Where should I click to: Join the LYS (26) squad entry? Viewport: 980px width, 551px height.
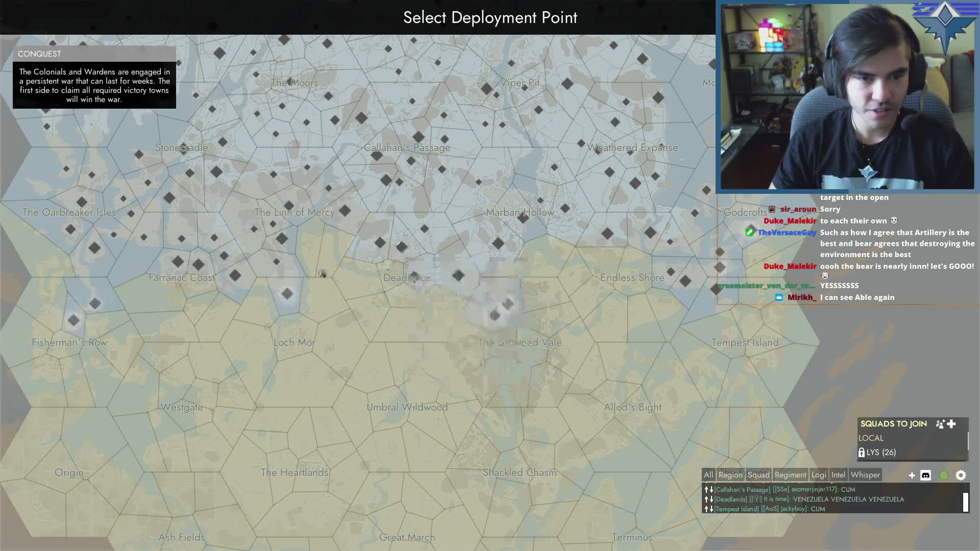click(x=912, y=453)
